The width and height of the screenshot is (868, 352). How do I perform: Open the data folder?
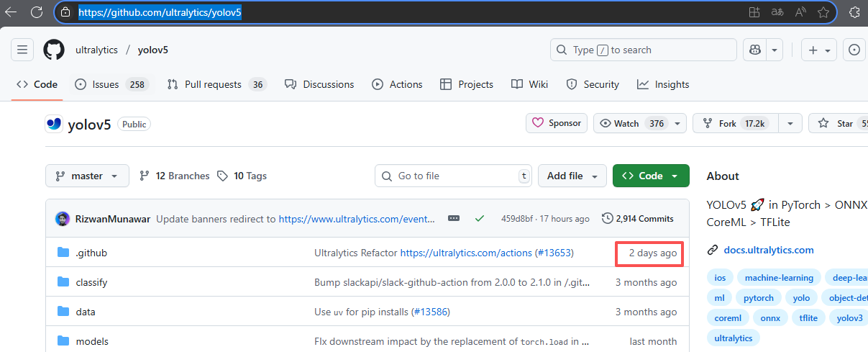point(85,312)
